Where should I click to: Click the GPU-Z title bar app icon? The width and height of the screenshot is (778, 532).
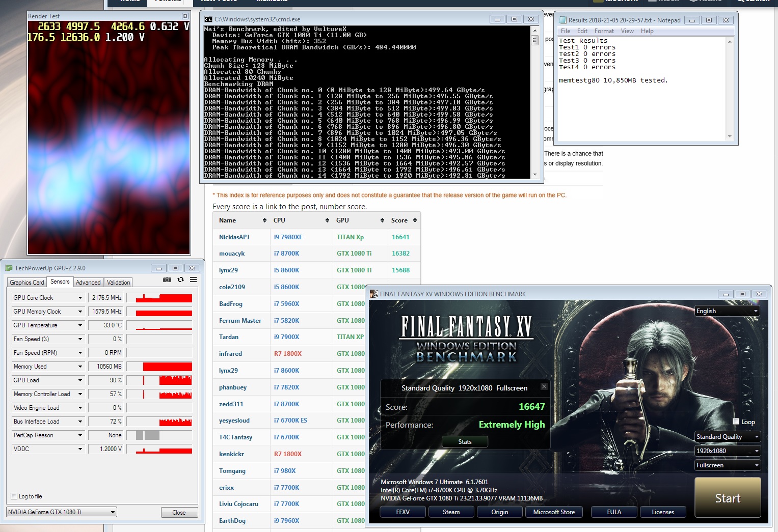(9, 268)
